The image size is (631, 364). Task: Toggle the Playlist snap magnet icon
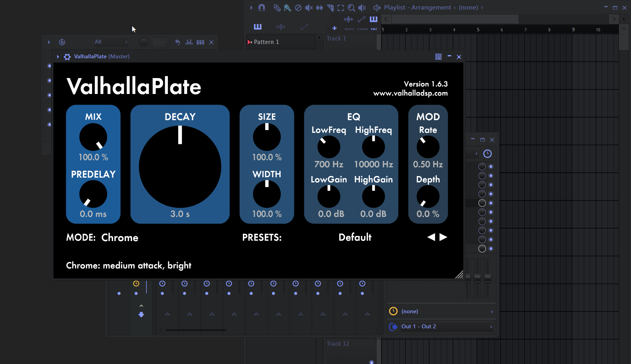point(262,8)
